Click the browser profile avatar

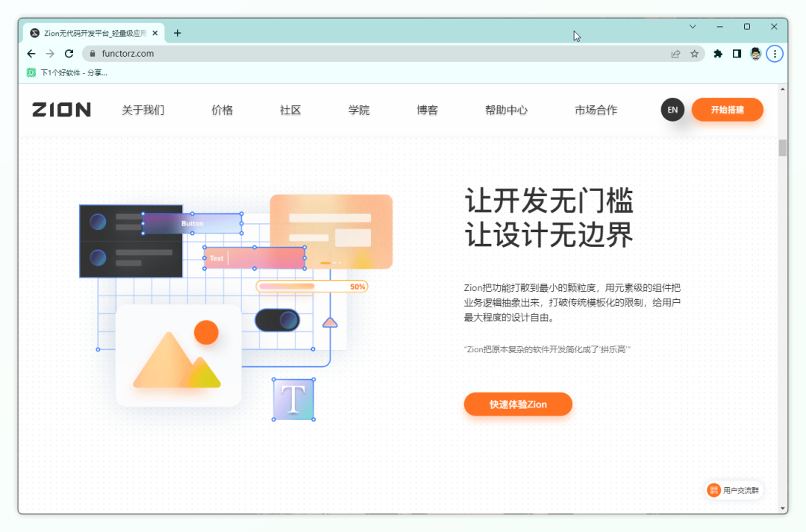tap(755, 53)
